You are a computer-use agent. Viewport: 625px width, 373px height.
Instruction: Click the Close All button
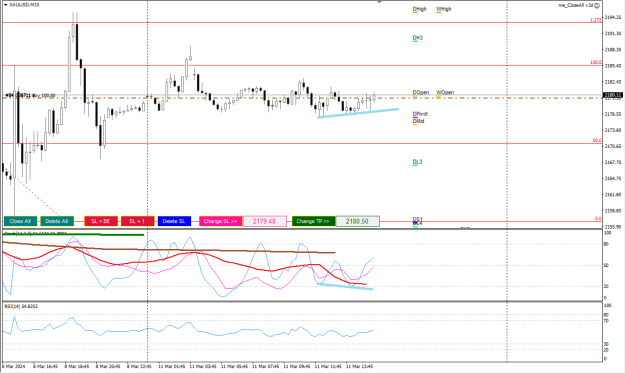20,221
